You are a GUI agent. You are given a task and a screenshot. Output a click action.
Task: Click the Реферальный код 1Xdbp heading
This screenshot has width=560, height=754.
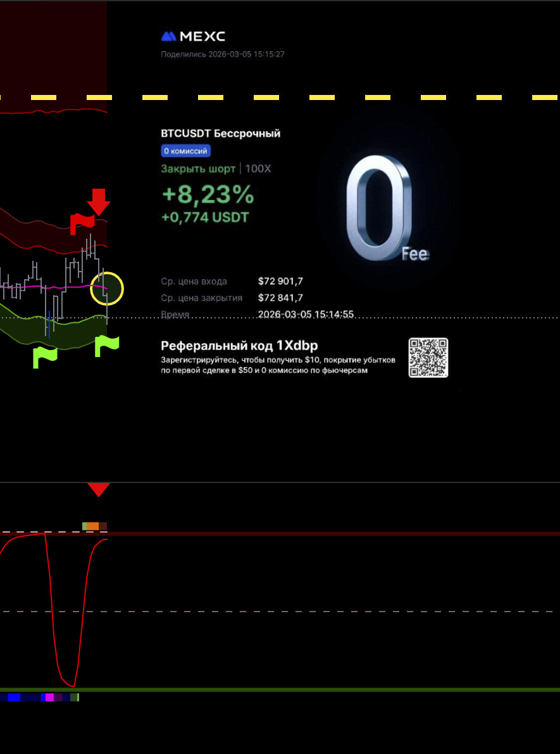point(239,346)
